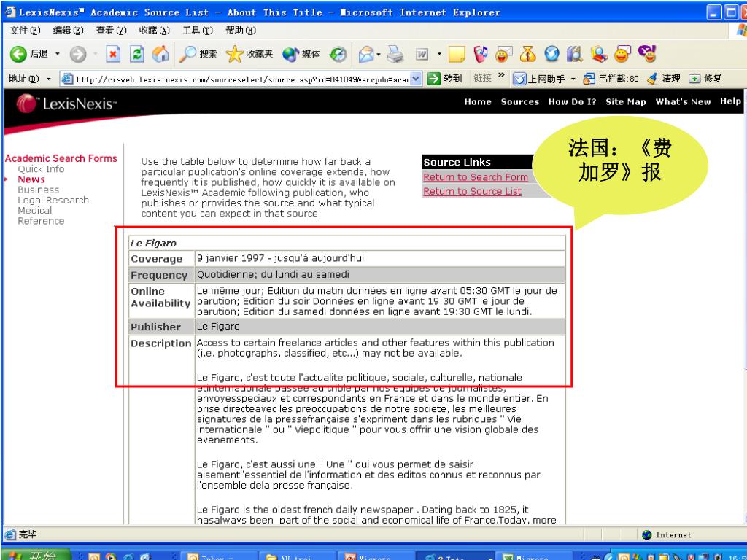
Task: Expand the address bar URL dropdown
Action: pyautogui.click(x=416, y=79)
